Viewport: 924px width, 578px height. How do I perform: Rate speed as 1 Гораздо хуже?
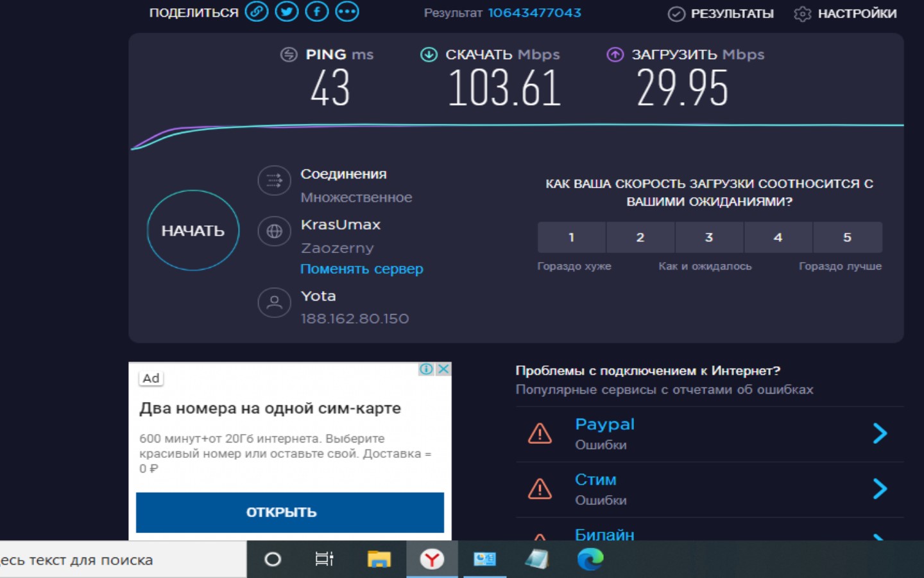[x=572, y=238]
